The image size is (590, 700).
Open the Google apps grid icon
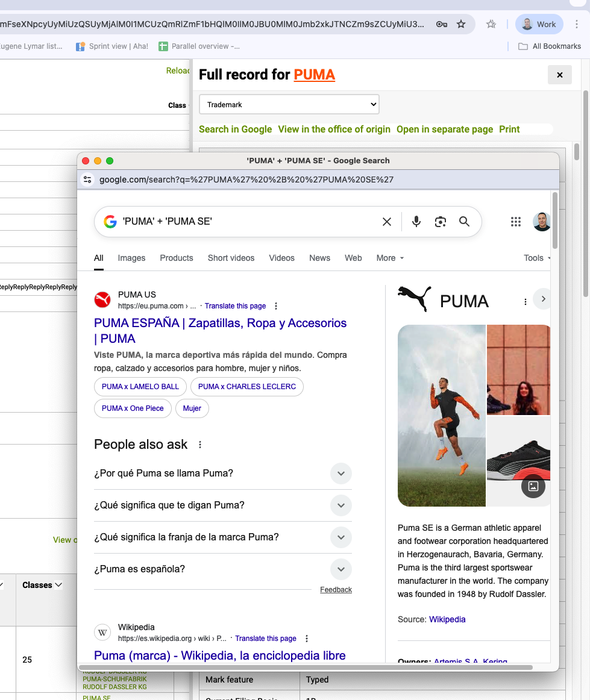coord(516,222)
